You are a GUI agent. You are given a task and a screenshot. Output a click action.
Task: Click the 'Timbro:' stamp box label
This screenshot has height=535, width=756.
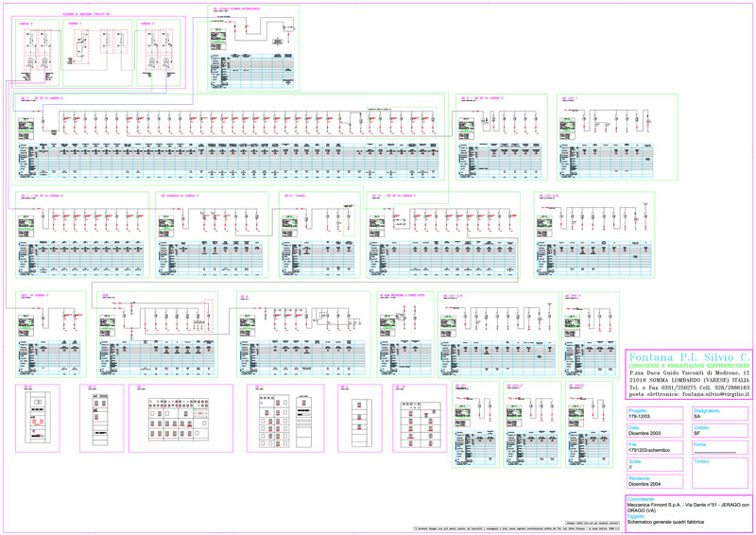702,461
